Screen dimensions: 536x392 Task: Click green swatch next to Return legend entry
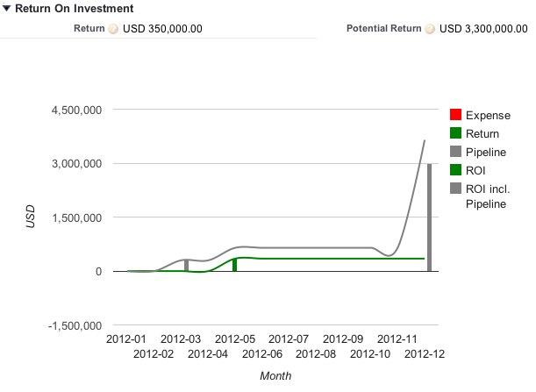[x=455, y=134]
